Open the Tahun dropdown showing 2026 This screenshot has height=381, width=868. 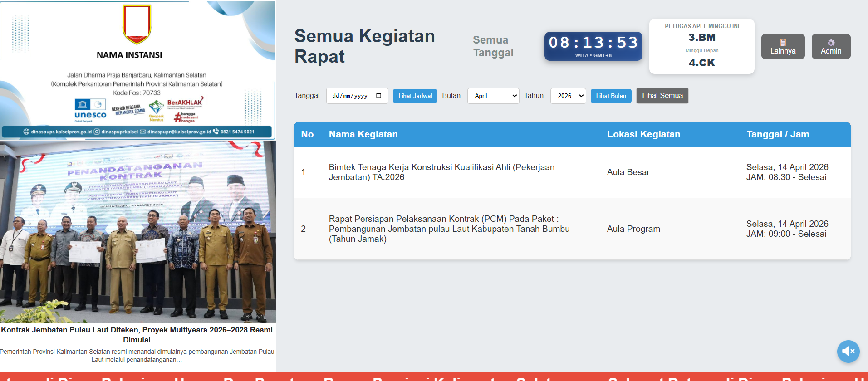coord(568,96)
